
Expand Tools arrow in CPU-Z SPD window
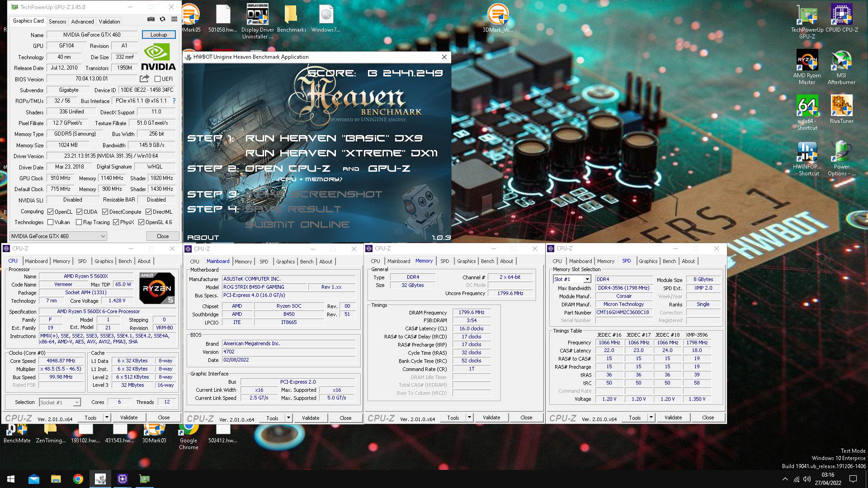[651, 418]
